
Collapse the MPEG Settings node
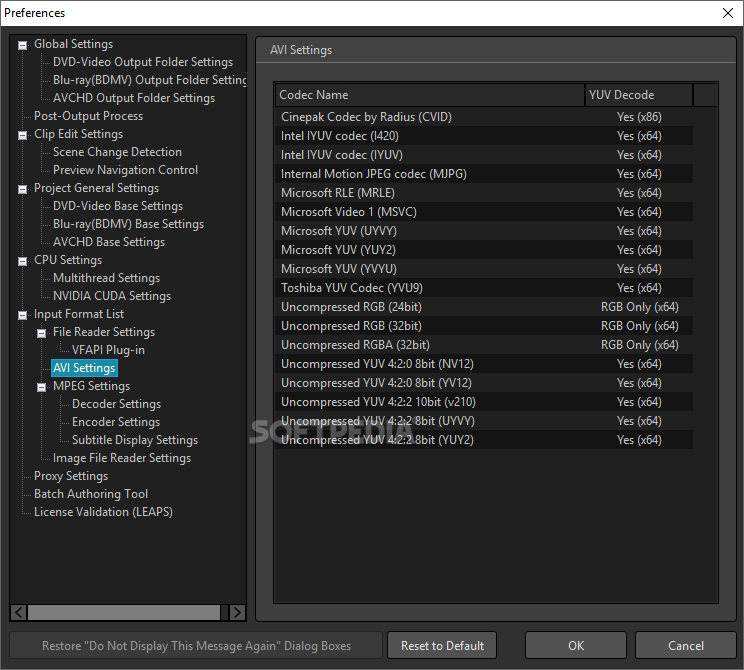[41, 388]
